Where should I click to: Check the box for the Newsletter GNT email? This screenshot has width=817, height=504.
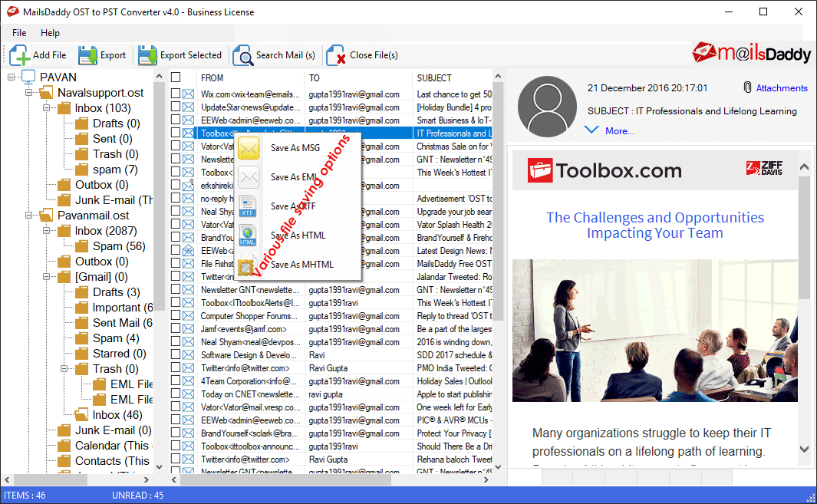176,289
